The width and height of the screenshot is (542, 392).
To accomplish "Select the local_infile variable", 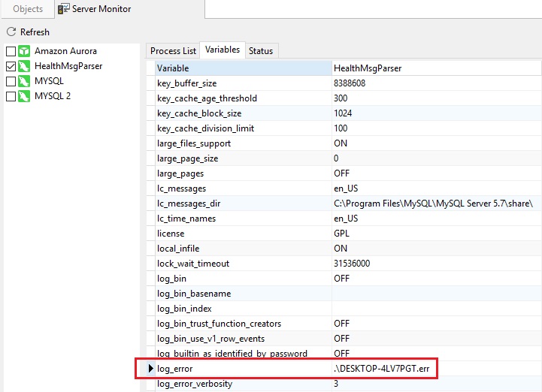I will click(178, 249).
